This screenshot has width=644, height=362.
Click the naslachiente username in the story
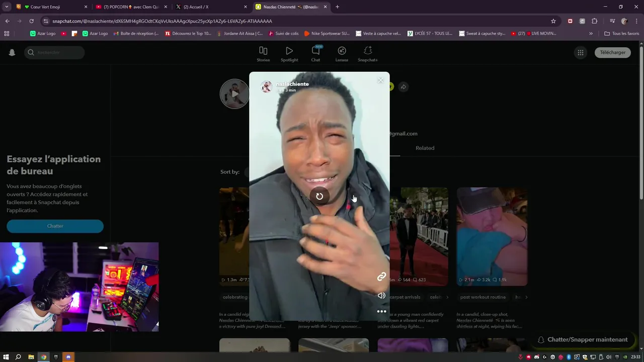[292, 84]
